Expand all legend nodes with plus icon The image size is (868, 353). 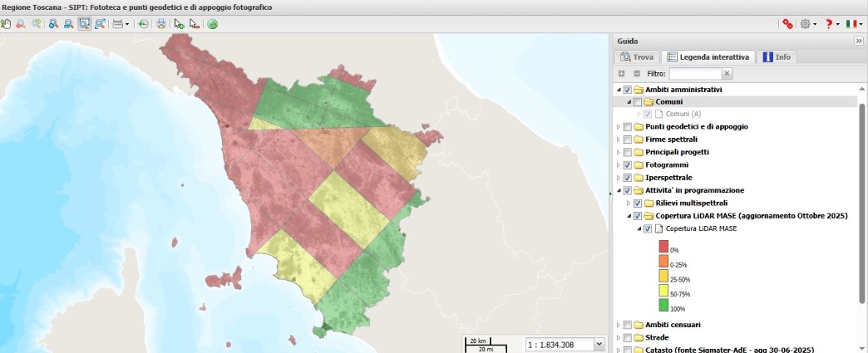620,74
